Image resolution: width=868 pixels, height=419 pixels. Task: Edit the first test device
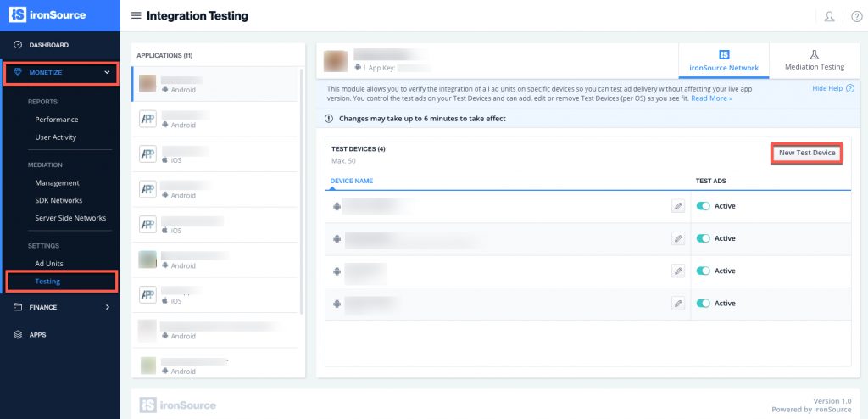coord(677,206)
